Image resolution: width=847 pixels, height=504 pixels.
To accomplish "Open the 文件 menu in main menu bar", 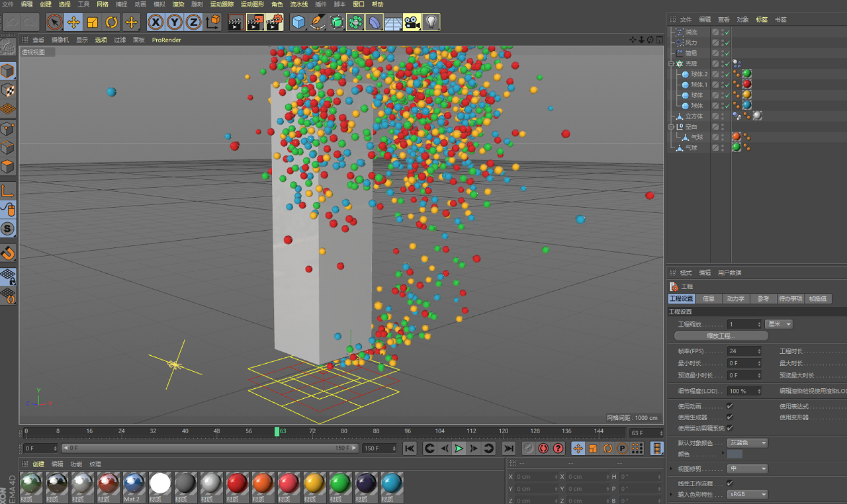I will 7,4.
